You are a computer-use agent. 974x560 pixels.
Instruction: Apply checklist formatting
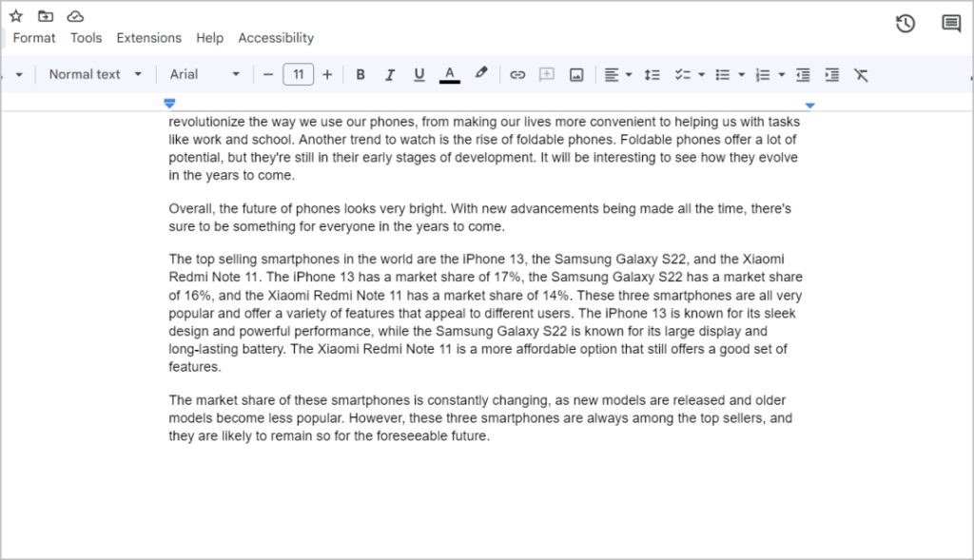coord(683,74)
